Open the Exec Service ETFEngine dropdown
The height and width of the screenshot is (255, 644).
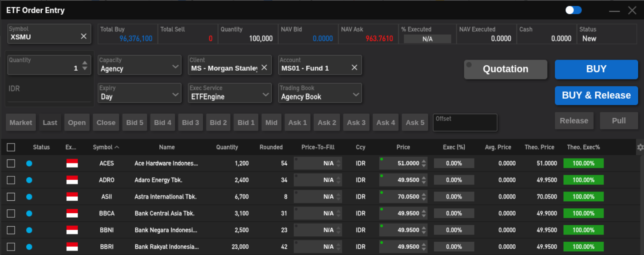coord(230,93)
